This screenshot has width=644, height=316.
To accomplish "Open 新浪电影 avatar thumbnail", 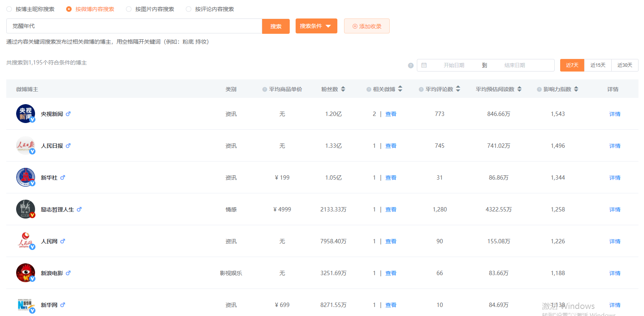I will (x=26, y=273).
